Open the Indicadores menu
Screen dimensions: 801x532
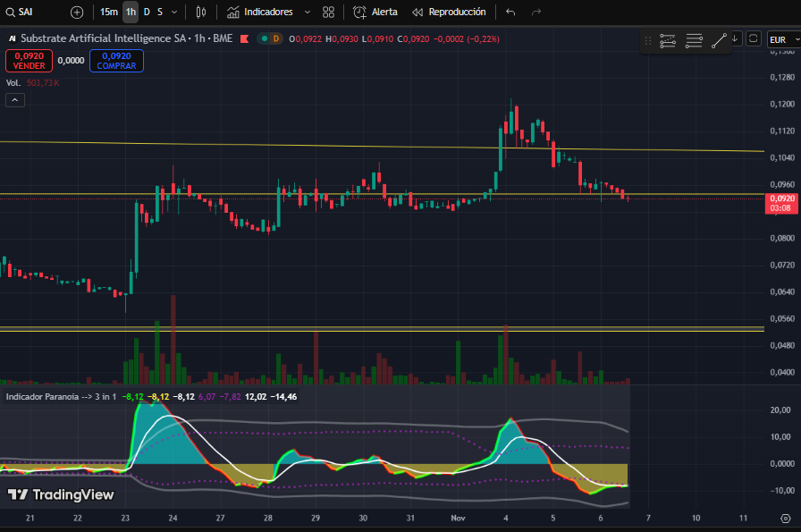tap(267, 13)
